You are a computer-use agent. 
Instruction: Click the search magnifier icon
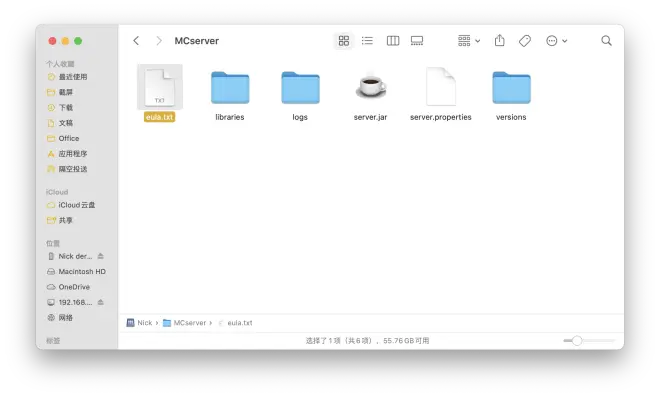tap(606, 41)
